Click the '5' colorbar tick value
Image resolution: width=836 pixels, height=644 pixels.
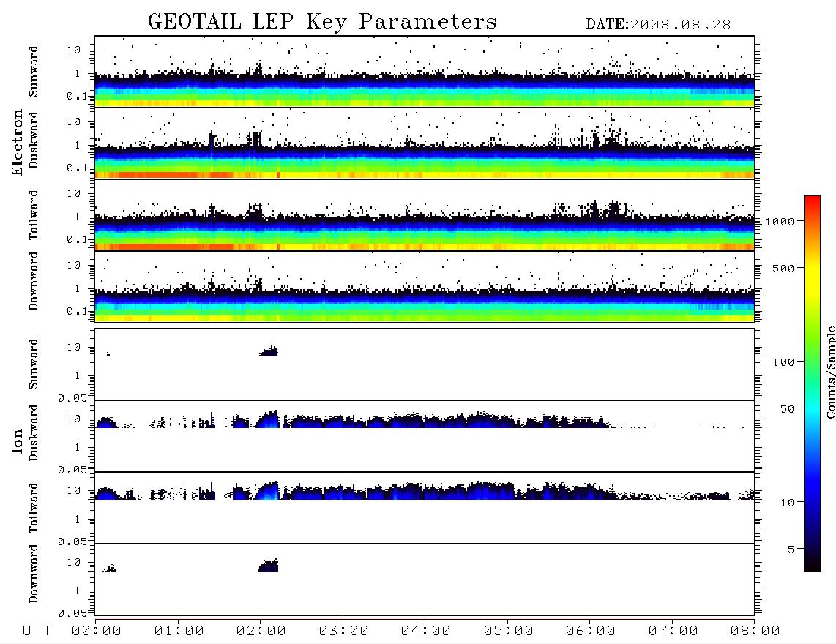click(791, 550)
